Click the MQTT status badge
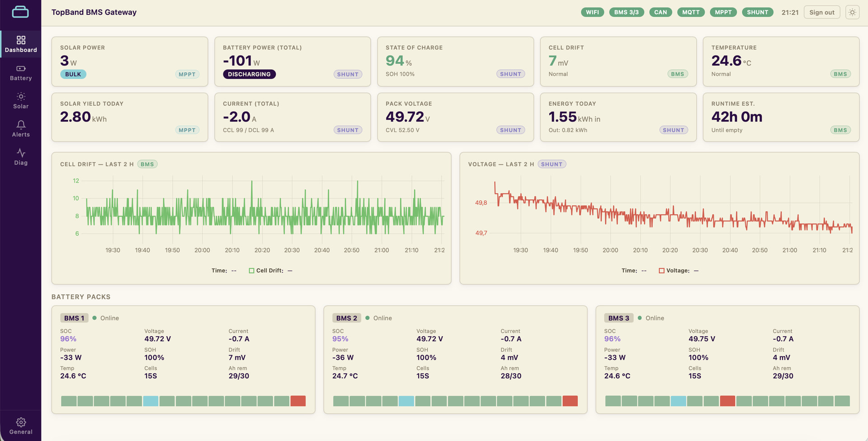Viewport: 868px width, 441px height. (x=691, y=12)
